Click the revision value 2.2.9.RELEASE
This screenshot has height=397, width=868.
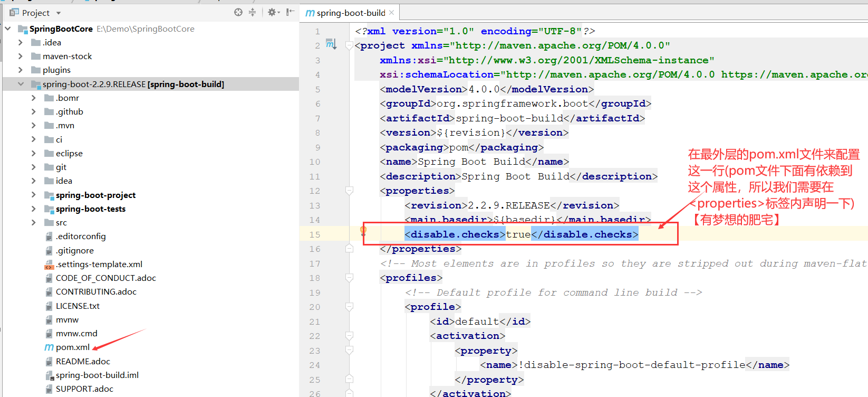(509, 205)
